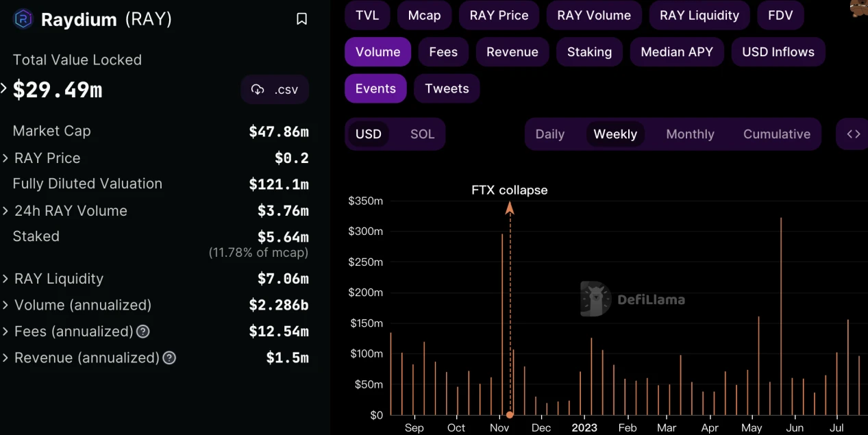
Task: Click the Fees info question mark icon
Action: 142,332
